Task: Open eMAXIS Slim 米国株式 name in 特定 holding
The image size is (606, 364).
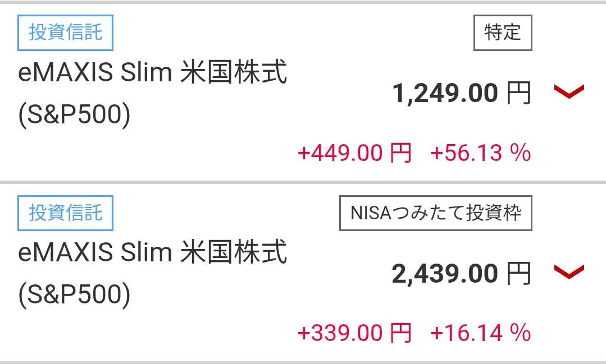Action: [x=153, y=74]
